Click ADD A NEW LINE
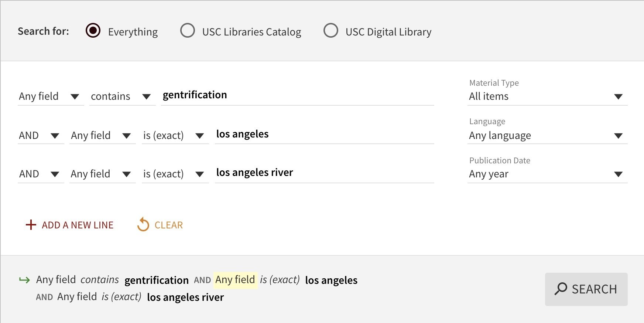Screen dimensions: 644x323 pos(78,225)
